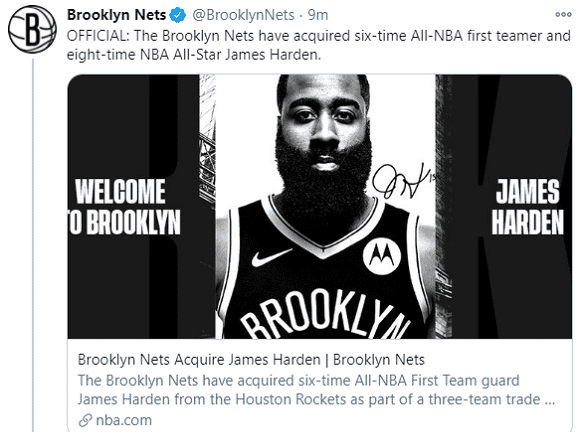Click the article description about Houston Rockets trade
Viewport: 584px width, 432px height.
pos(316,390)
